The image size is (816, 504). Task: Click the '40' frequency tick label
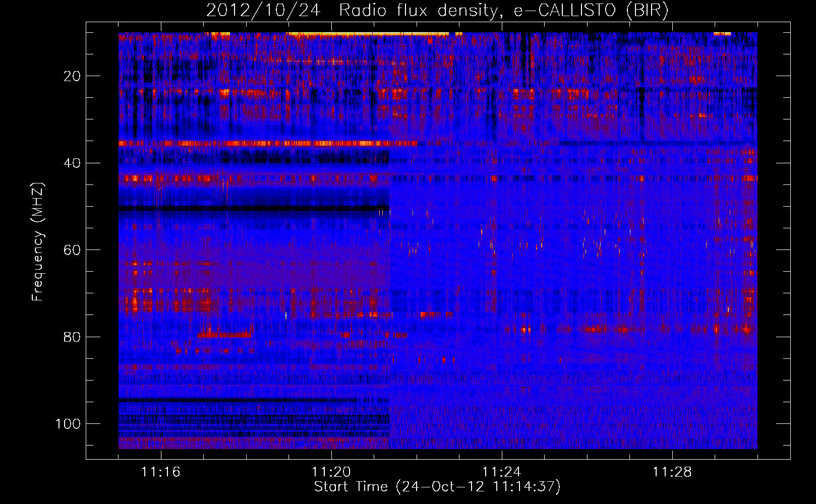(x=73, y=163)
